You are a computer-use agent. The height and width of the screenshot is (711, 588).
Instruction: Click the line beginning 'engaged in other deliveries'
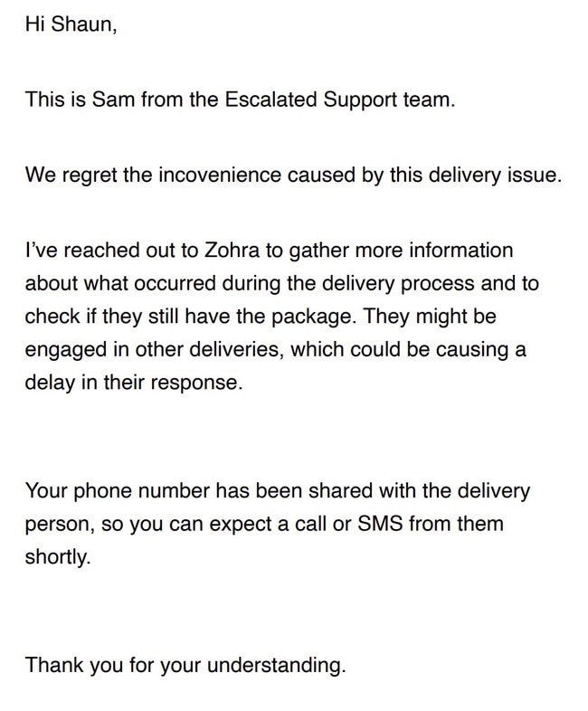point(276,349)
